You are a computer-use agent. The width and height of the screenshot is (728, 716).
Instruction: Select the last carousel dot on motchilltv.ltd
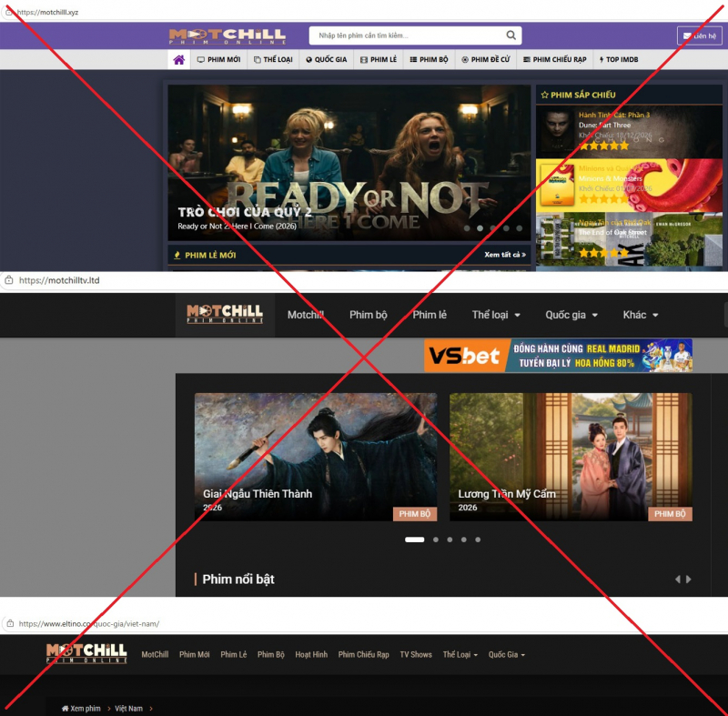click(478, 540)
